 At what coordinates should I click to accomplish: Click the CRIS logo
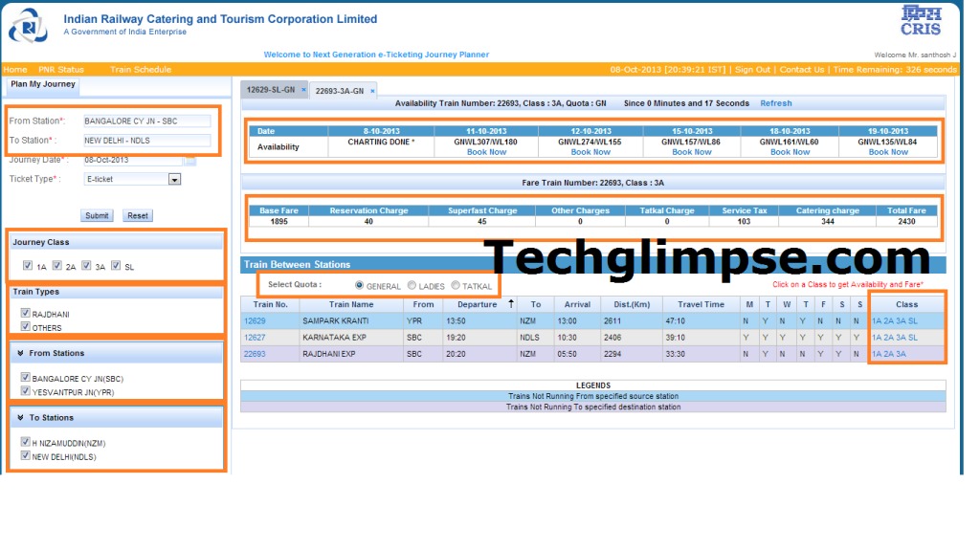[x=920, y=21]
